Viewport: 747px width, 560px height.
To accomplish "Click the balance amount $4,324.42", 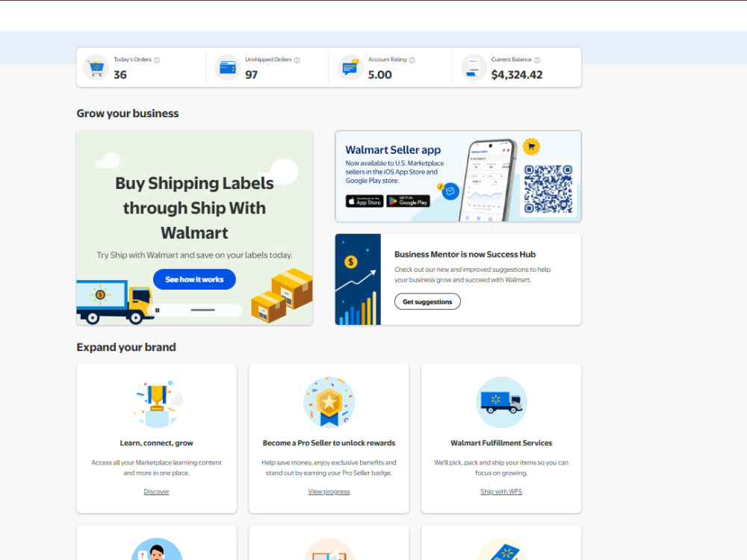I will pyautogui.click(x=517, y=75).
